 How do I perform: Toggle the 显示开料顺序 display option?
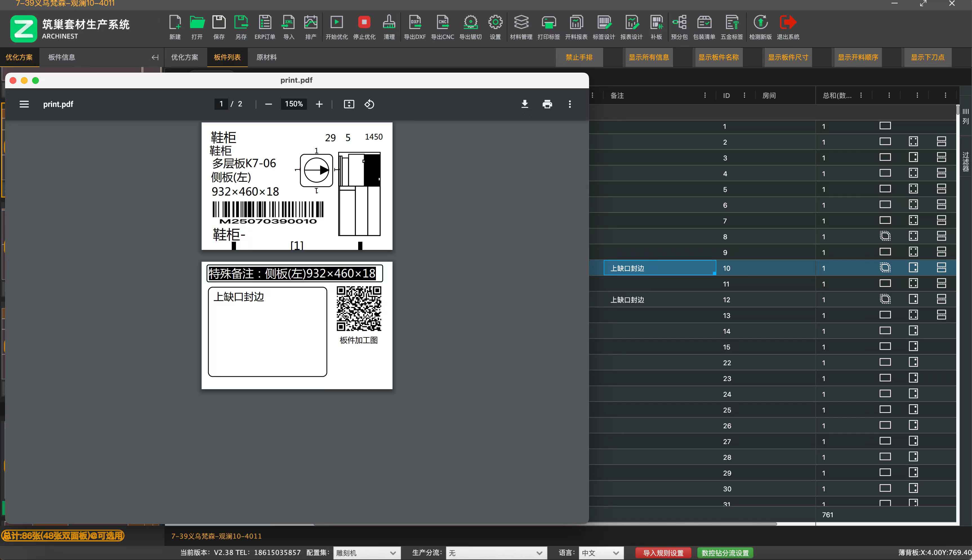(x=858, y=57)
